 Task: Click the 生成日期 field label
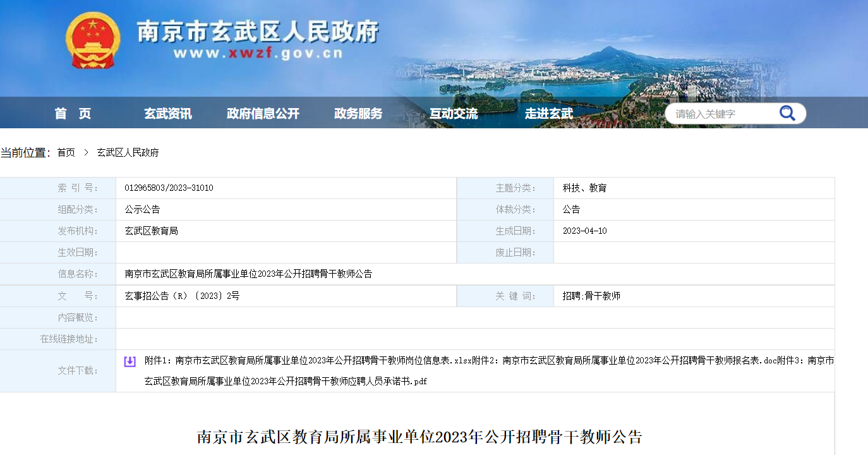[x=516, y=231]
